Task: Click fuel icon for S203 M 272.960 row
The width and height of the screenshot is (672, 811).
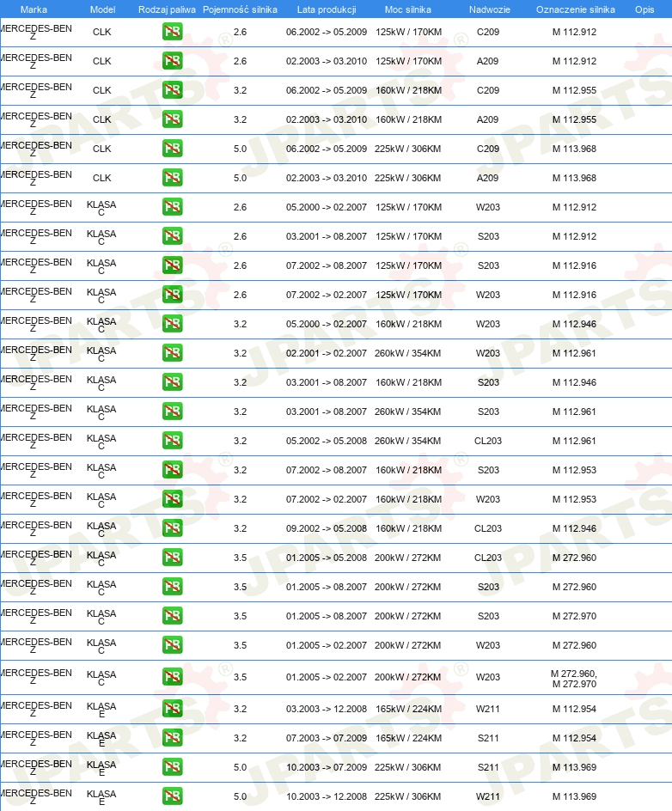Action: [x=172, y=587]
